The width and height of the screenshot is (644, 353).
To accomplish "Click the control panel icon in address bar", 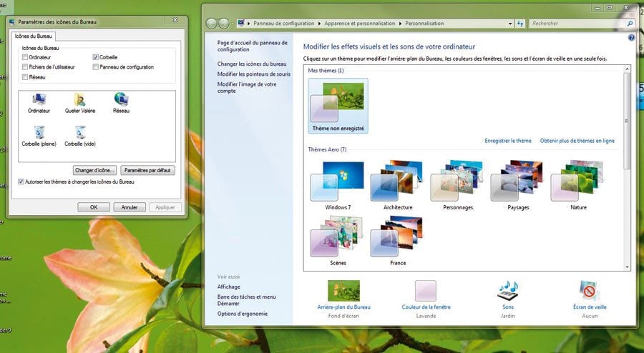I will coord(241,24).
